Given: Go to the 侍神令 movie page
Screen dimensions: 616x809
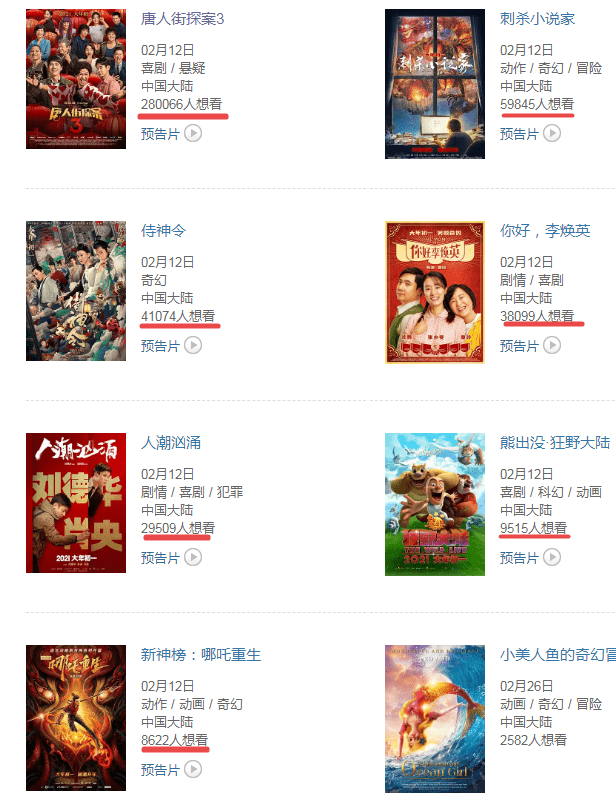Looking at the screenshot, I should (164, 231).
